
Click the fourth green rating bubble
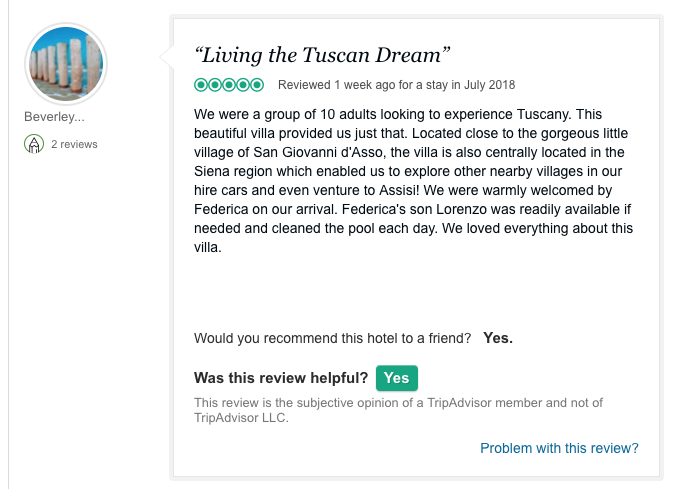243,85
